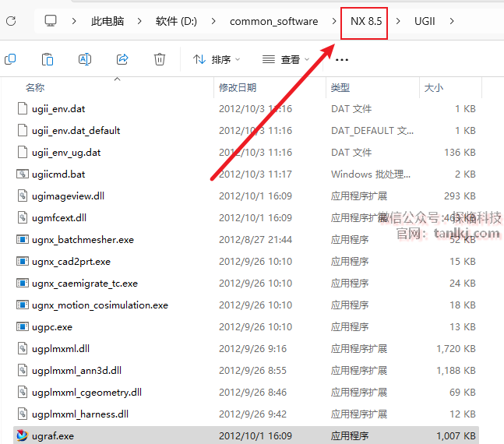Image resolution: width=504 pixels, height=444 pixels.
Task: Click the ugplmxml.dll file icon
Action: [x=22, y=348]
